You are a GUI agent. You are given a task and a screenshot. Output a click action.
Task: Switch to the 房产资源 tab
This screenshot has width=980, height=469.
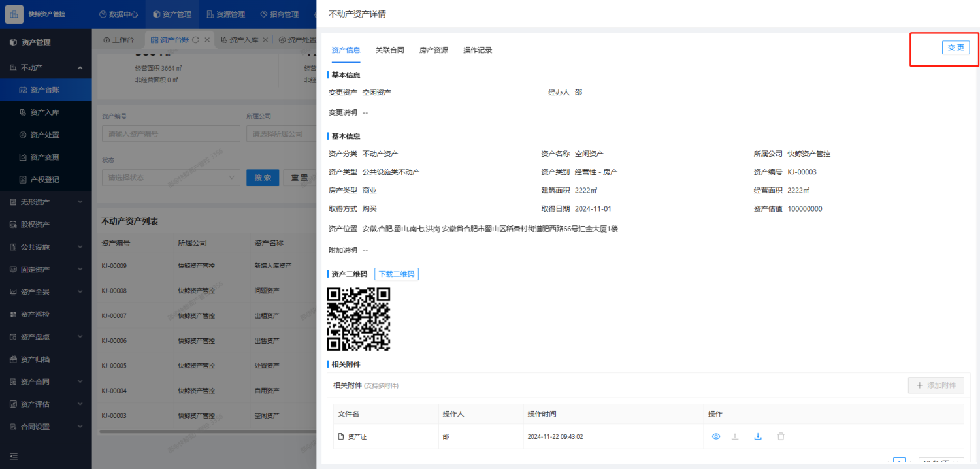(434, 50)
